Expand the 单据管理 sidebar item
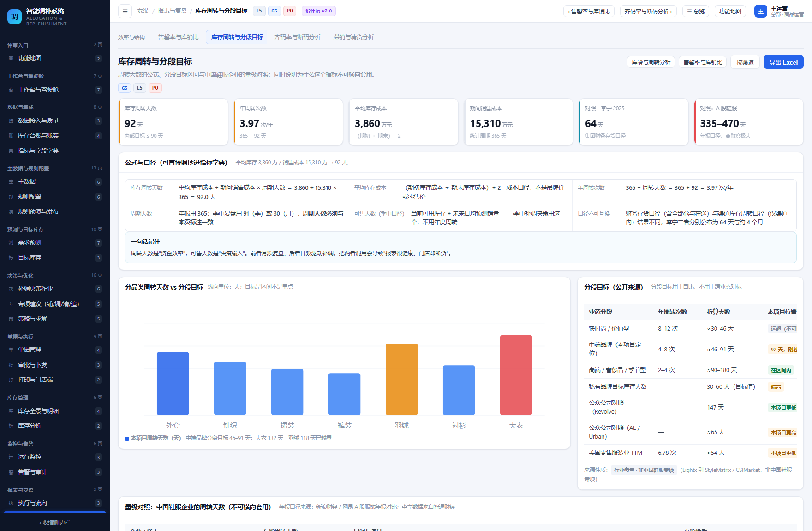The image size is (812, 531). (55, 350)
